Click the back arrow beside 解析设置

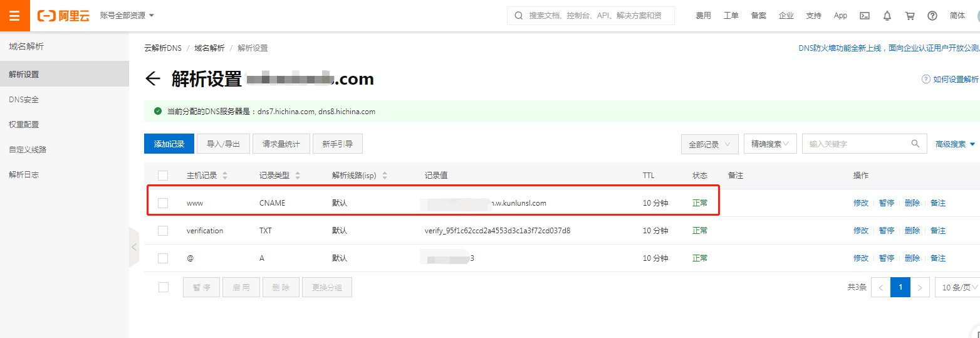[152, 79]
